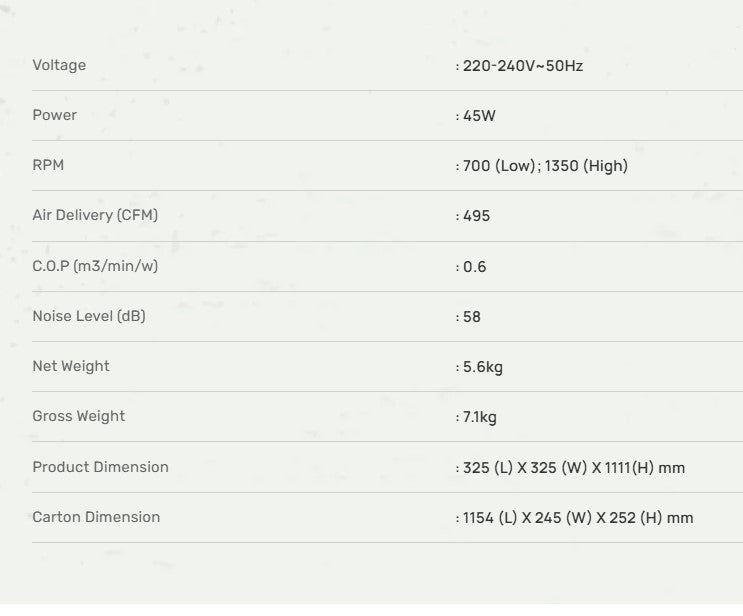Click the Net Weight label
743x616 pixels.
pyautogui.click(x=71, y=366)
